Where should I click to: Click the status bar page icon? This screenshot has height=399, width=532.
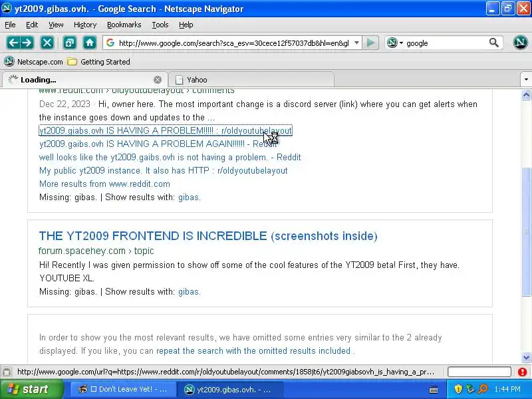click(x=7, y=372)
